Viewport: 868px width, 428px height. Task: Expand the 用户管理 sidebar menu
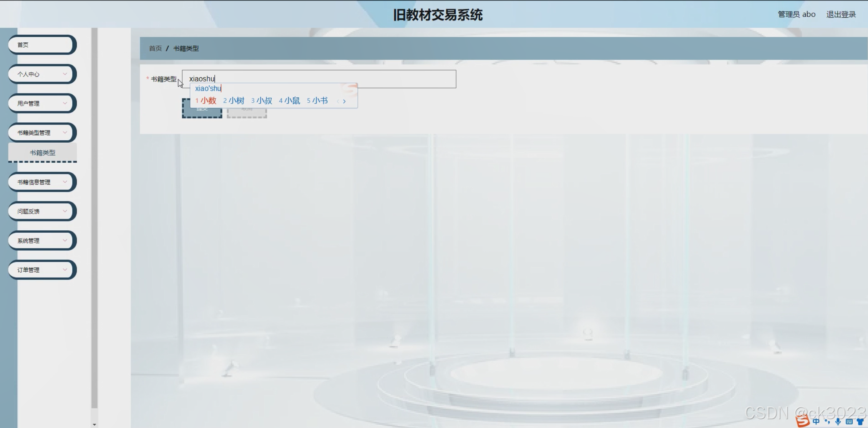(x=41, y=103)
